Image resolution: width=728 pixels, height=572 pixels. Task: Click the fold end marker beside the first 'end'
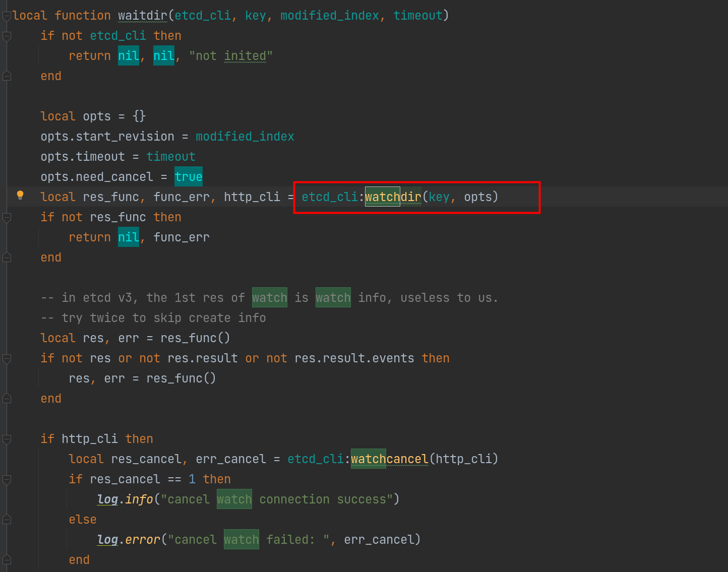[7, 76]
